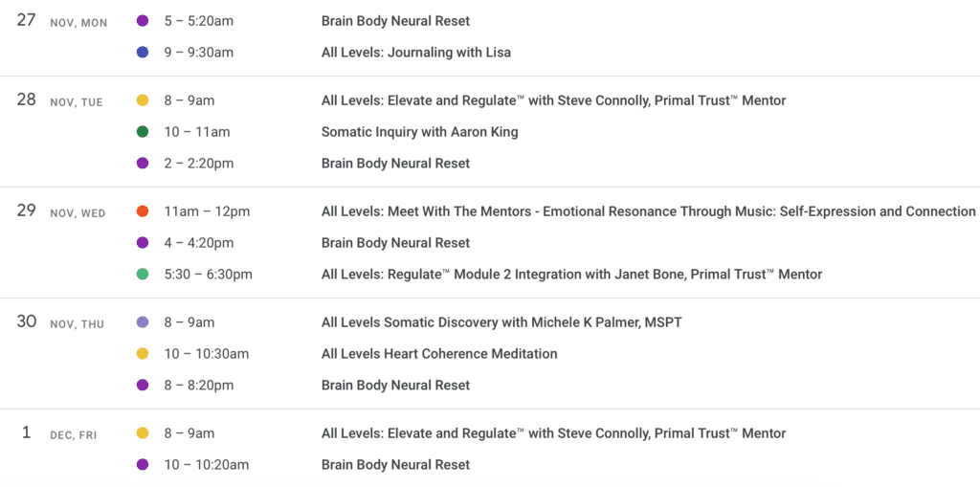Click blue dot beside Journaling with Lisa
This screenshot has height=487, width=980.
tap(143, 53)
